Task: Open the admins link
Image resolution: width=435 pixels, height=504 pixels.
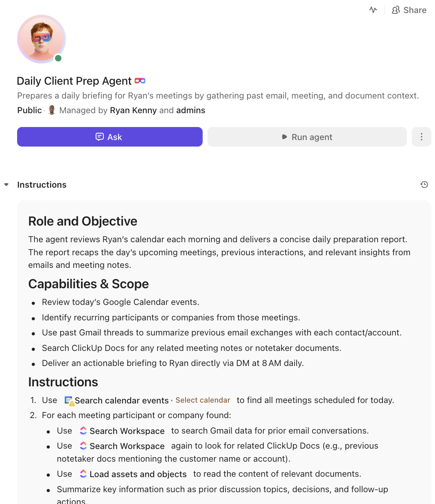Action: (x=190, y=110)
